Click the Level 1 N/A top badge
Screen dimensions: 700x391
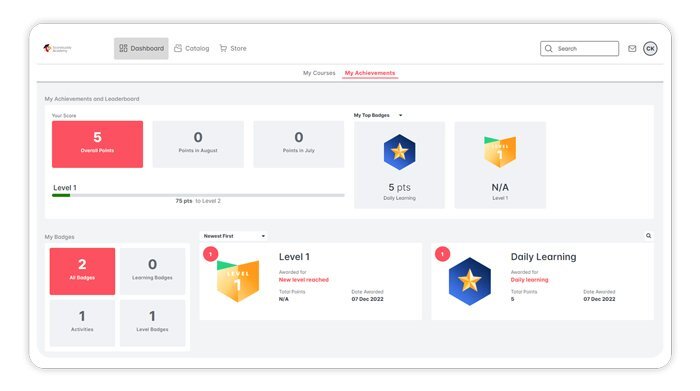tap(500, 165)
